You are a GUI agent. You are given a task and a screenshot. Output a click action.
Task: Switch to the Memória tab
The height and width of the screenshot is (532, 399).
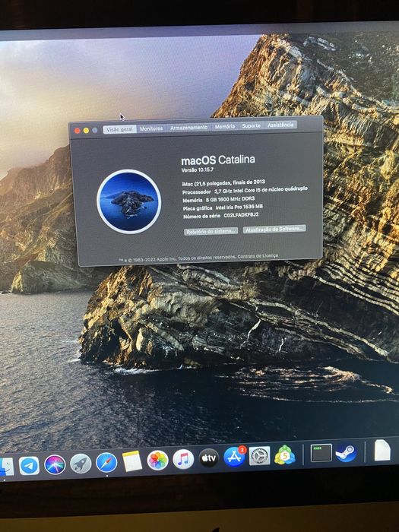[x=225, y=127]
